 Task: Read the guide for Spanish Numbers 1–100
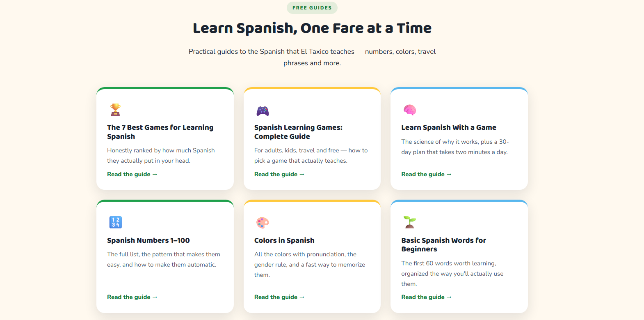[132, 297]
